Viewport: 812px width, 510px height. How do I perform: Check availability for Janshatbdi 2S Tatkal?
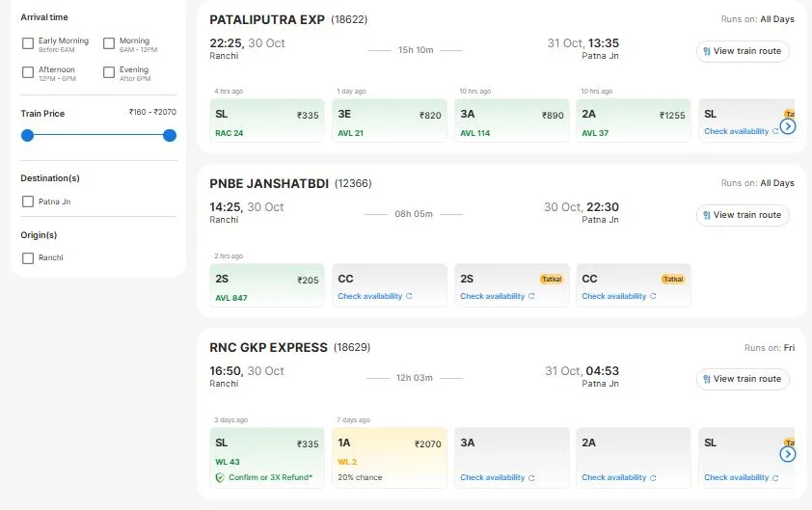493,296
